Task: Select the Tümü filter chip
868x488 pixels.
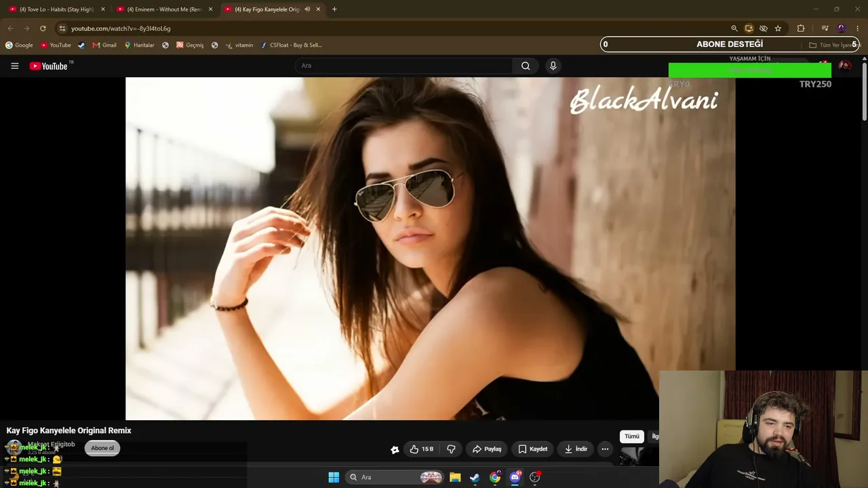Action: pyautogui.click(x=632, y=436)
